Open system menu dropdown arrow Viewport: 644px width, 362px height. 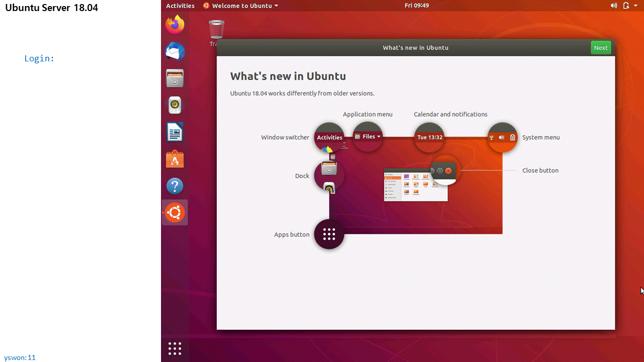pos(635,6)
